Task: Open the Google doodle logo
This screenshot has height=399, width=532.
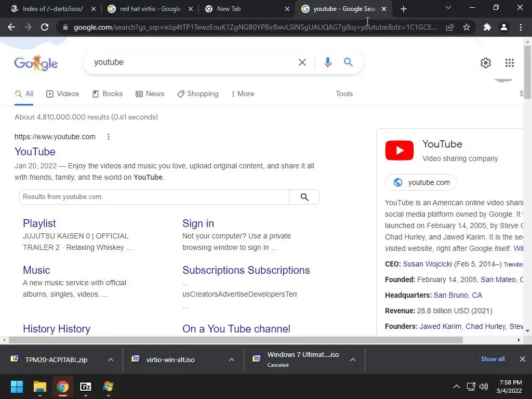Action: click(x=36, y=63)
